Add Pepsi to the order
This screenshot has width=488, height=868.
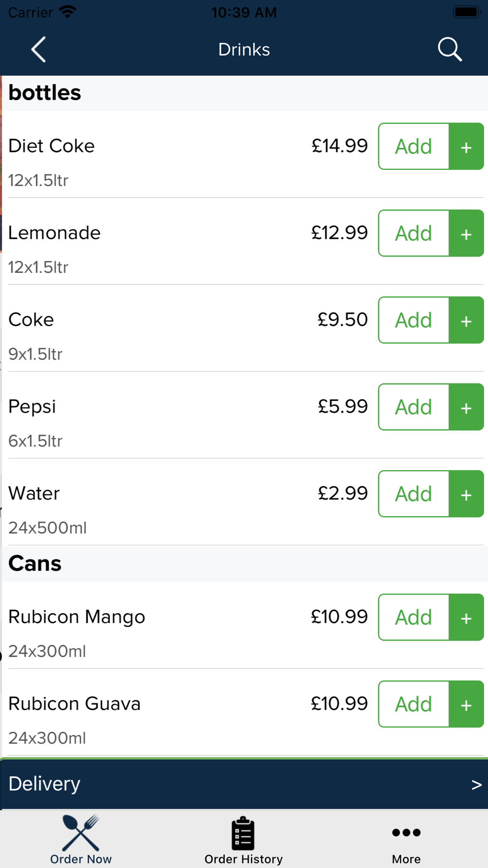click(x=413, y=407)
